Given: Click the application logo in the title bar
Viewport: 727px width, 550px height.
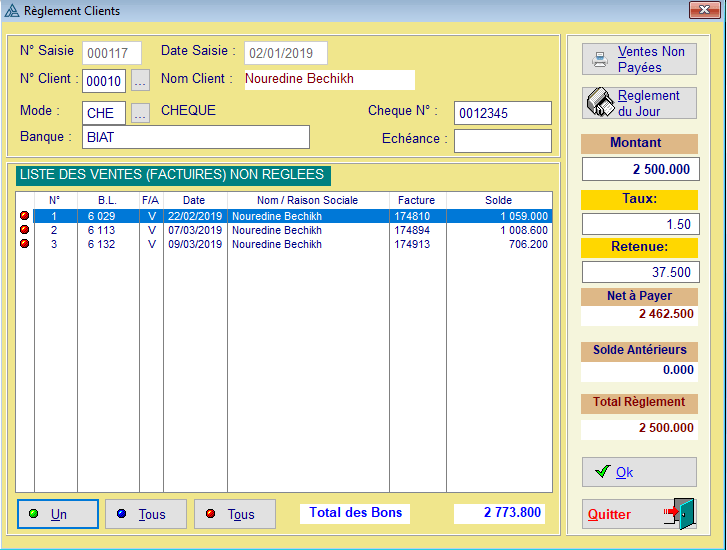Looking at the screenshot, I should 12,11.
